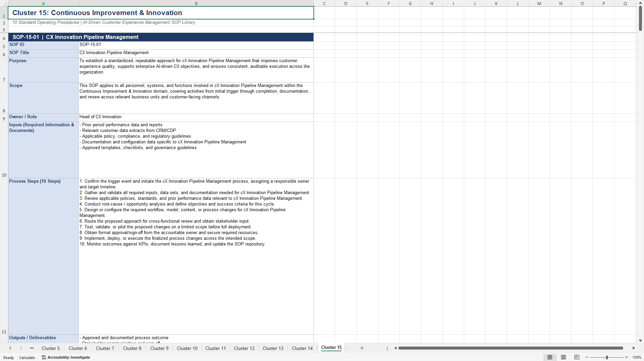The height and width of the screenshot is (361, 644).
Task: Select row 11 header
Action: (4, 256)
